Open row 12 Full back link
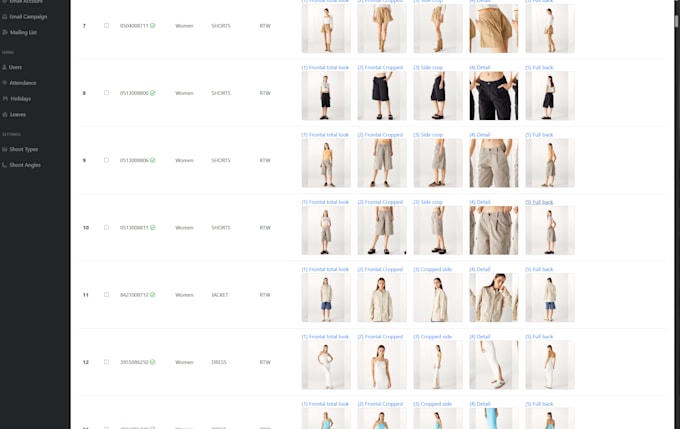Image resolution: width=680 pixels, height=429 pixels. coord(539,337)
